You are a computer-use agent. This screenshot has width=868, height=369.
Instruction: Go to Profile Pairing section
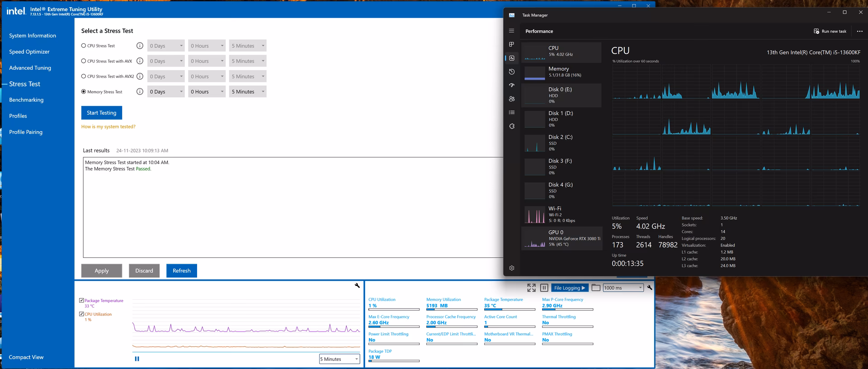pyautogui.click(x=26, y=132)
